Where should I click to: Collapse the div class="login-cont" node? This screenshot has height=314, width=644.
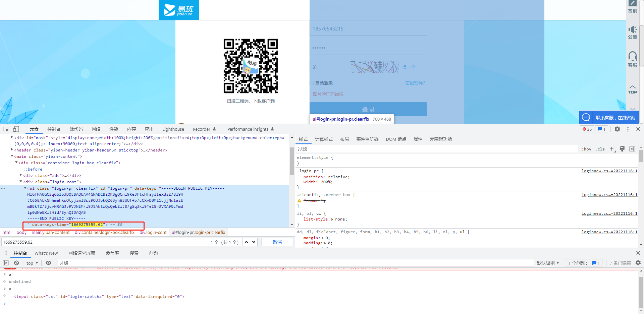tap(21, 182)
